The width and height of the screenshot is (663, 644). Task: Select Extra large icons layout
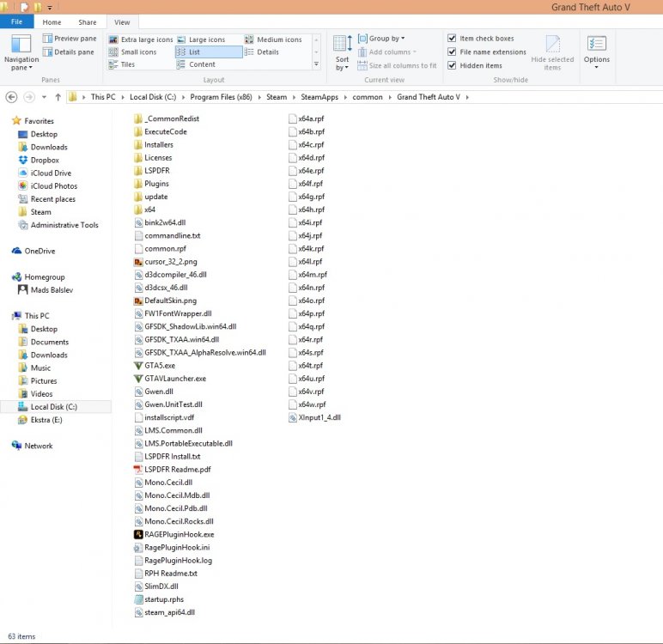pyautogui.click(x=141, y=39)
